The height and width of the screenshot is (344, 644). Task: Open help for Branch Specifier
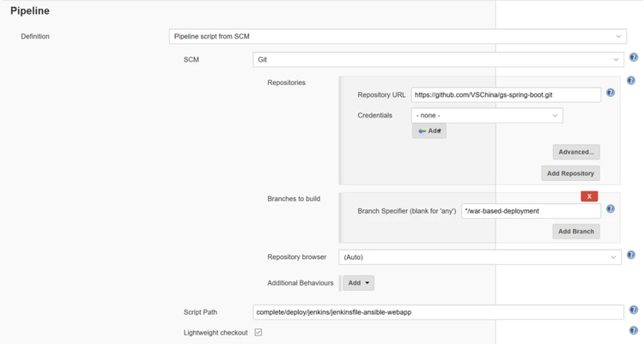611,209
